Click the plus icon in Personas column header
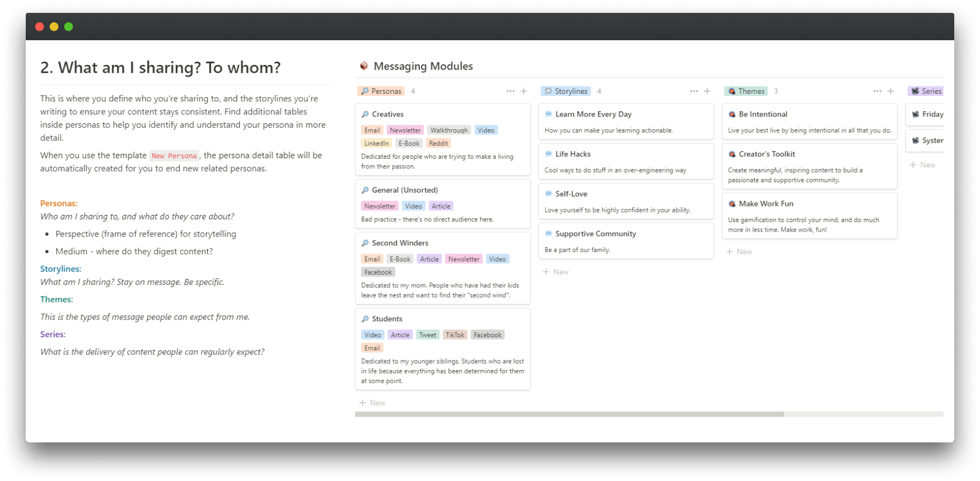Viewport: 980px width, 481px height. pos(524,91)
